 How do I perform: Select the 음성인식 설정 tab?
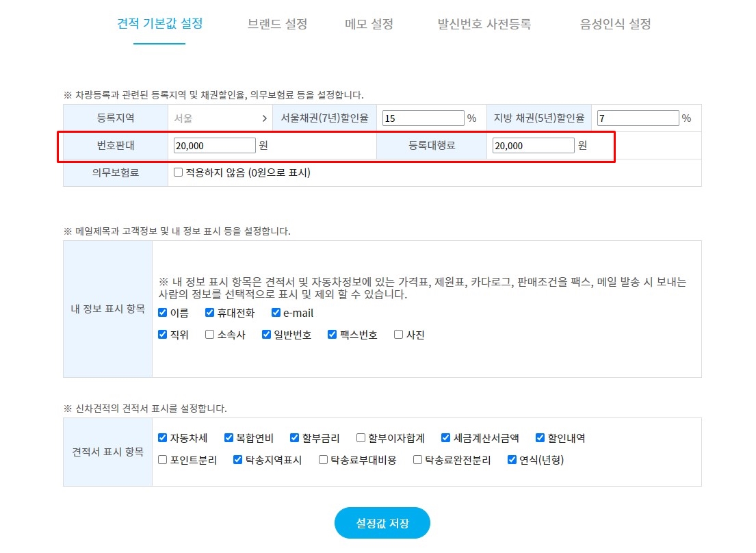click(x=615, y=24)
